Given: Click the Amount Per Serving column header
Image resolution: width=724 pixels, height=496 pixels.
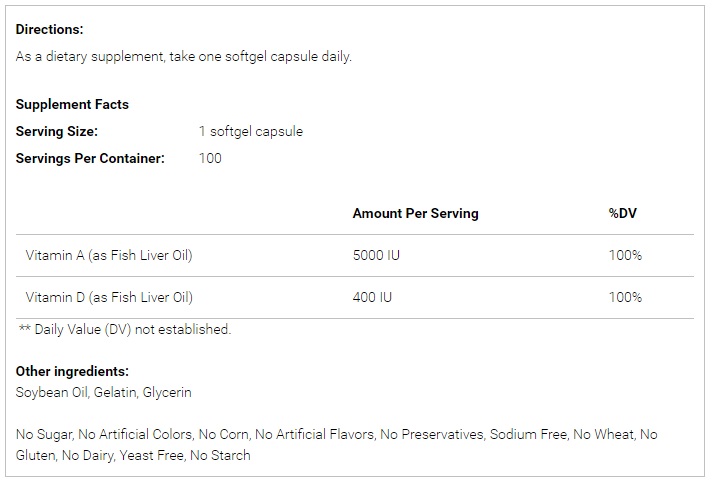Looking at the screenshot, I should [x=415, y=213].
